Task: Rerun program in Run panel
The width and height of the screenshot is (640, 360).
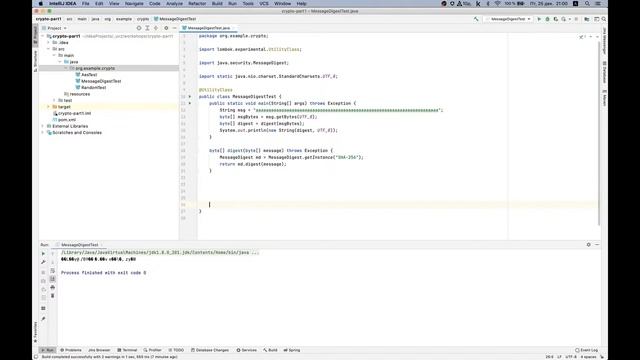Action: 43,253
